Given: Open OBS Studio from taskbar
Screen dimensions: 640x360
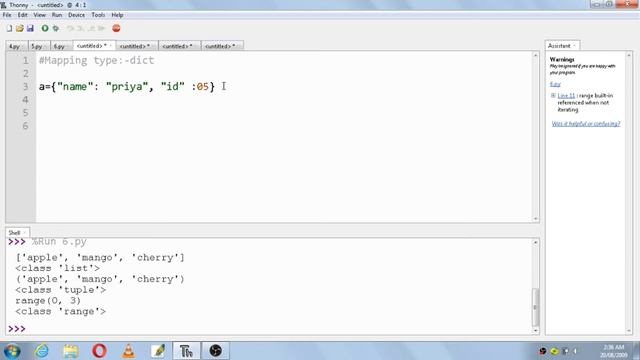Looking at the screenshot, I should tap(216, 351).
